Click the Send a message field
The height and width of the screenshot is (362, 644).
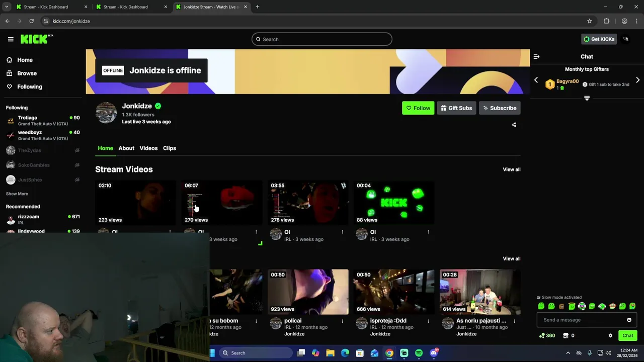[587, 320]
